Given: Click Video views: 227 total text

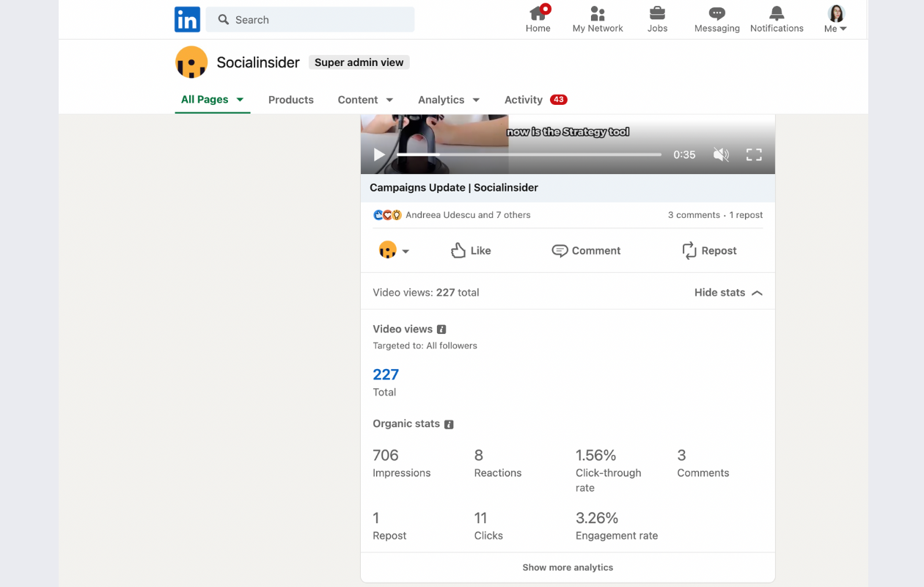Looking at the screenshot, I should point(425,293).
